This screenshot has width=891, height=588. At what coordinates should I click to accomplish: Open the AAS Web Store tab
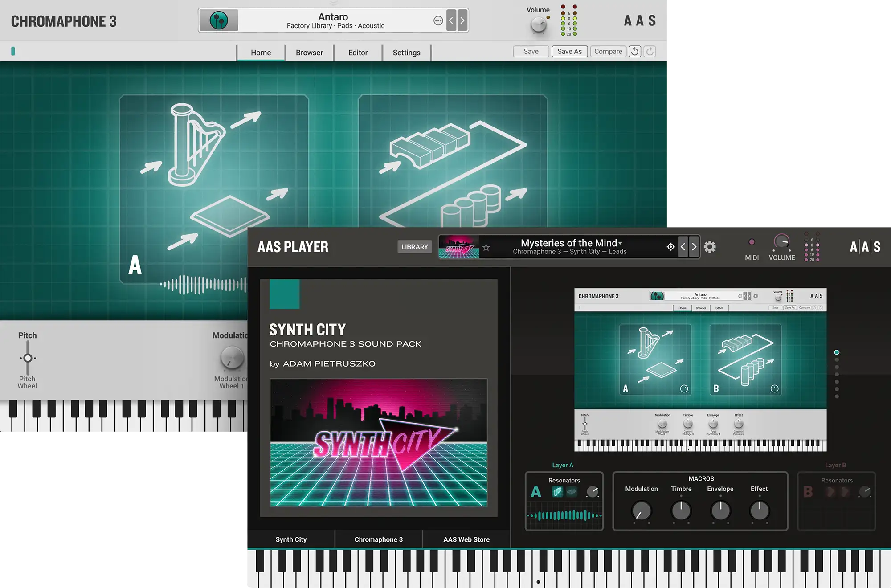pos(466,539)
